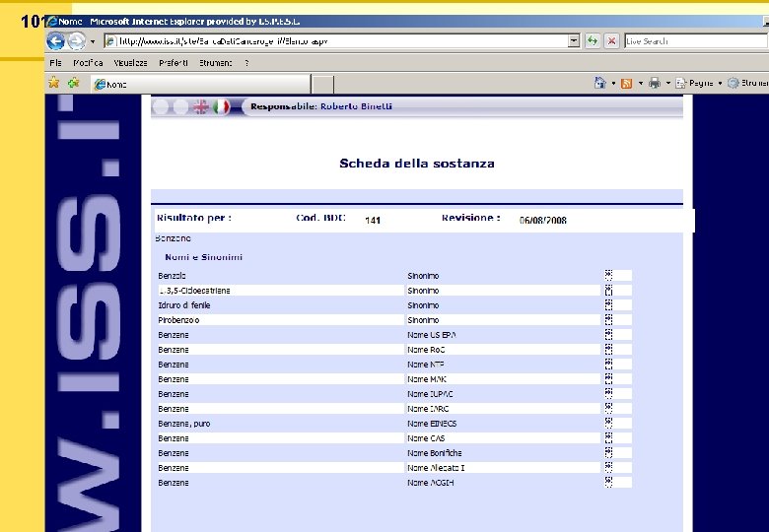Click the Pirobenzolo synonym text
The height and width of the screenshot is (532, 769).
(178, 320)
